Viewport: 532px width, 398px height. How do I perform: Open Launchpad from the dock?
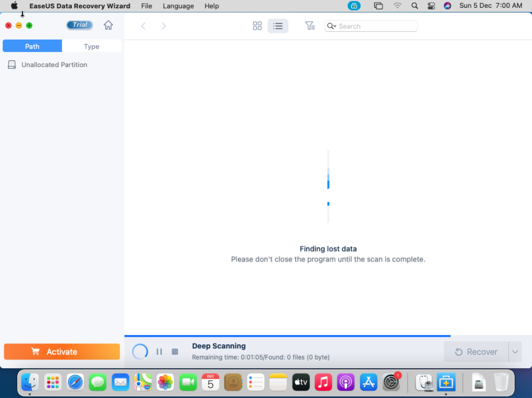[53, 382]
